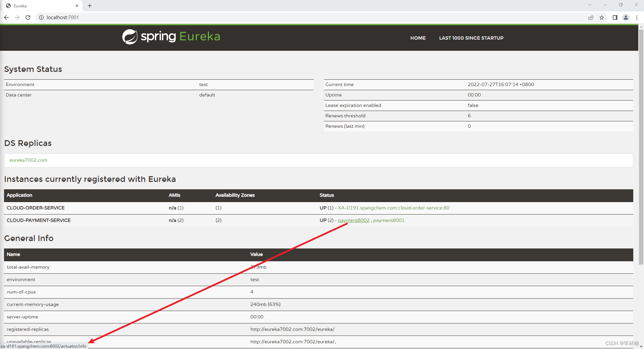Viewport: 644px width, 349px height.
Task: Open the tab search chevron
Action: coord(590,5)
